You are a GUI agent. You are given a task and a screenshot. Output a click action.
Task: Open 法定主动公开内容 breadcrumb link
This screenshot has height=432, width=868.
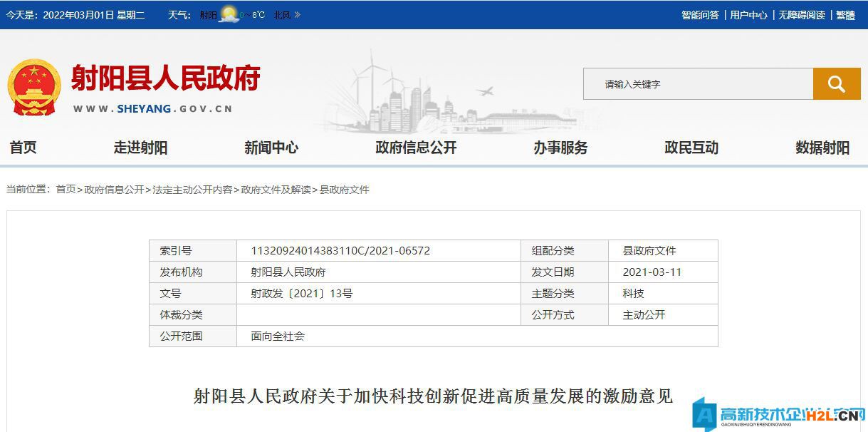(192, 190)
